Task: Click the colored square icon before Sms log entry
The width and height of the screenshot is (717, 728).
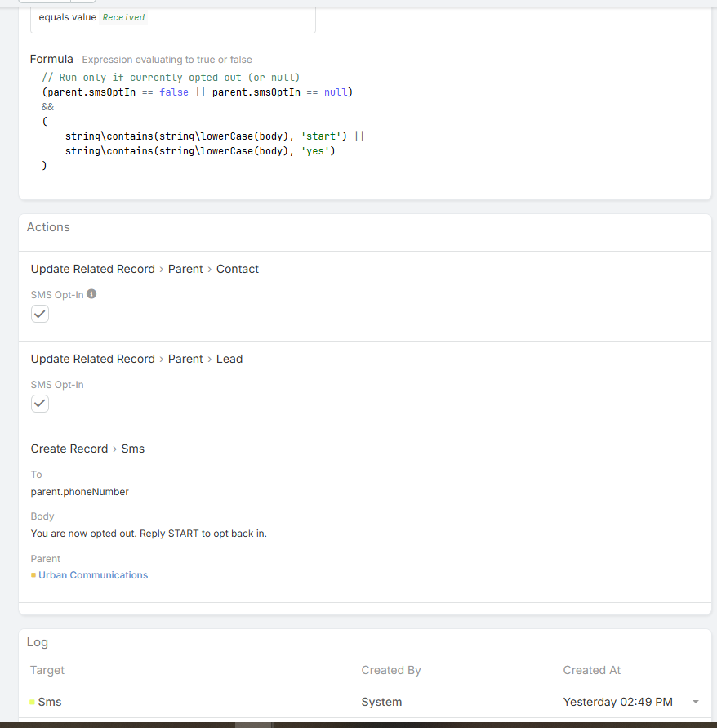Action: (32, 702)
